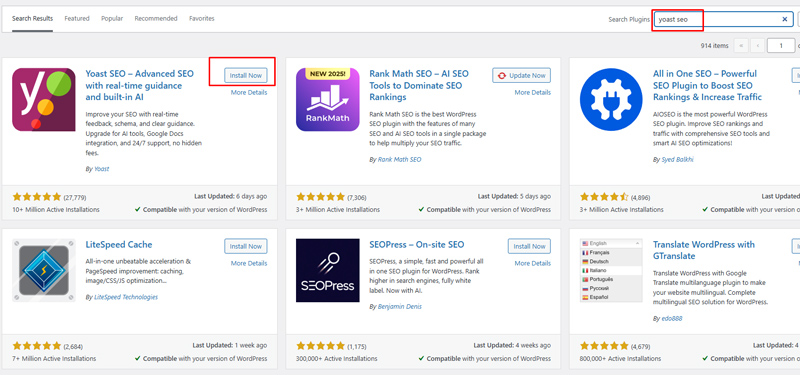Click the LiteSpeed Cache plugin icon

click(44, 270)
